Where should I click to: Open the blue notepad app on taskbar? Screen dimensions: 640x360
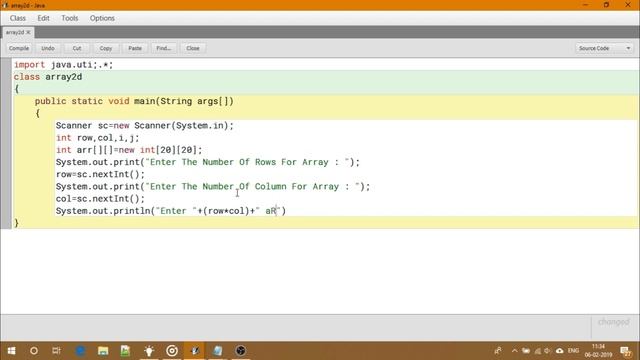(x=218, y=351)
